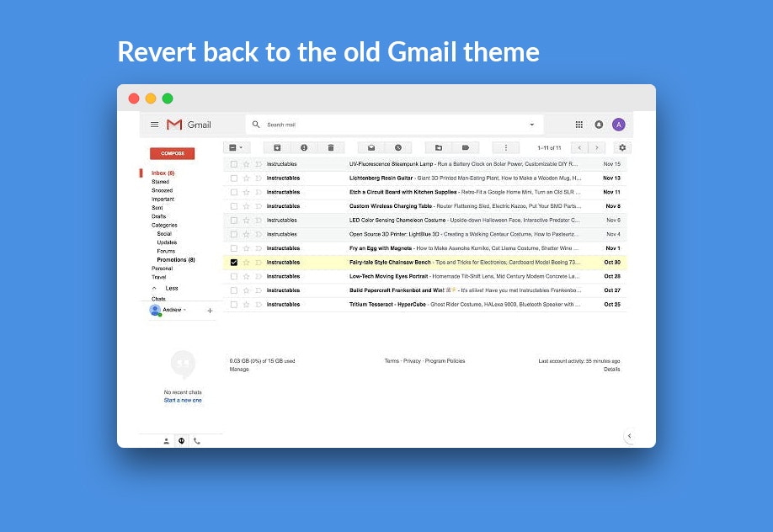Snooze the selected conversation
773x532 pixels.
point(399,147)
